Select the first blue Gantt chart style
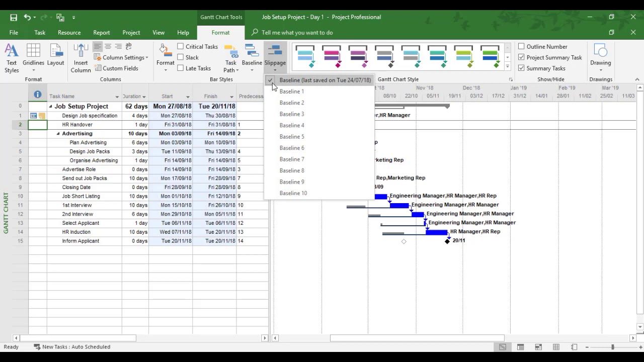The height and width of the screenshot is (362, 644). [x=305, y=56]
